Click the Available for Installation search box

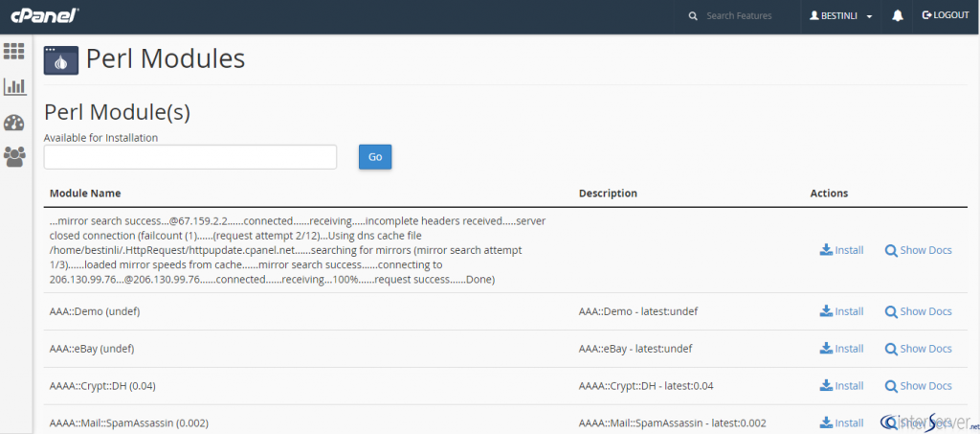click(190, 157)
